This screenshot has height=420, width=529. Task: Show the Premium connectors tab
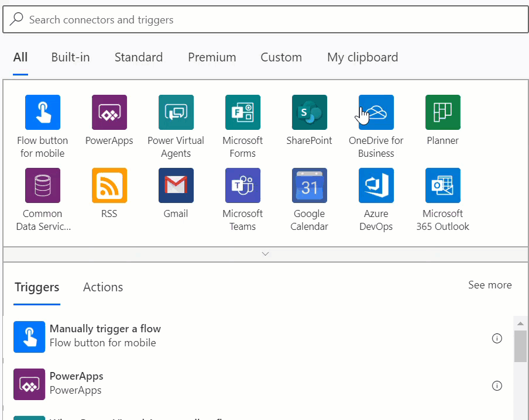coord(212,57)
